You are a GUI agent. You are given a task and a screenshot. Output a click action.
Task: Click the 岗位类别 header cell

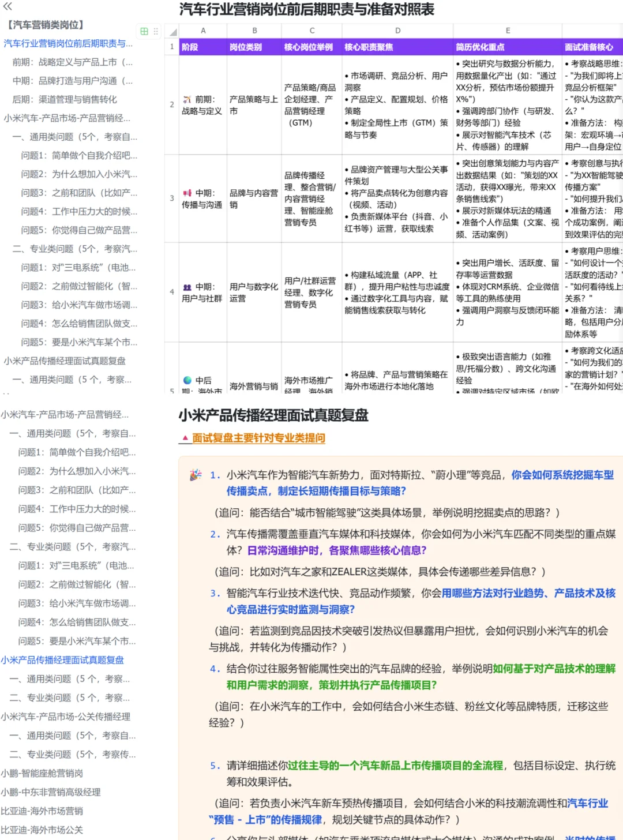pyautogui.click(x=254, y=47)
